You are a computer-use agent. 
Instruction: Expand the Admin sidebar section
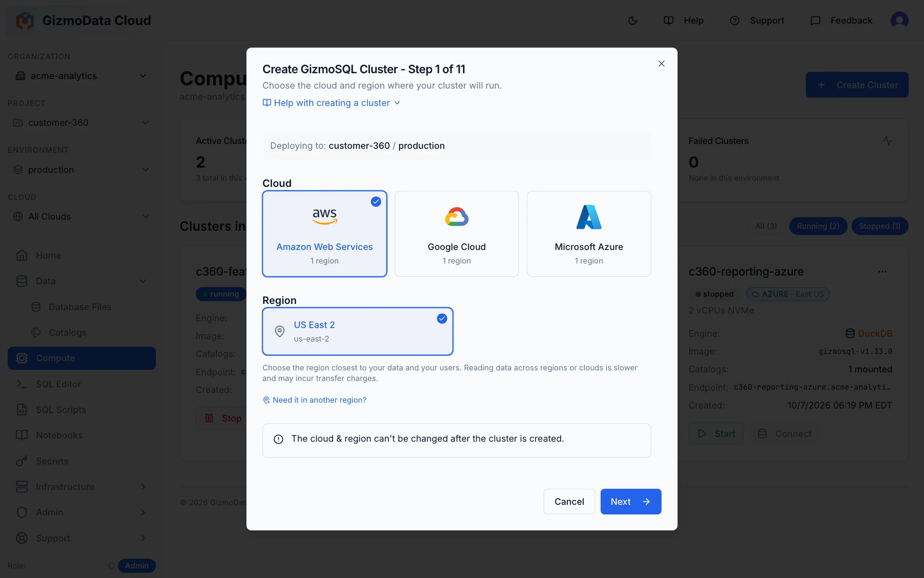click(81, 512)
